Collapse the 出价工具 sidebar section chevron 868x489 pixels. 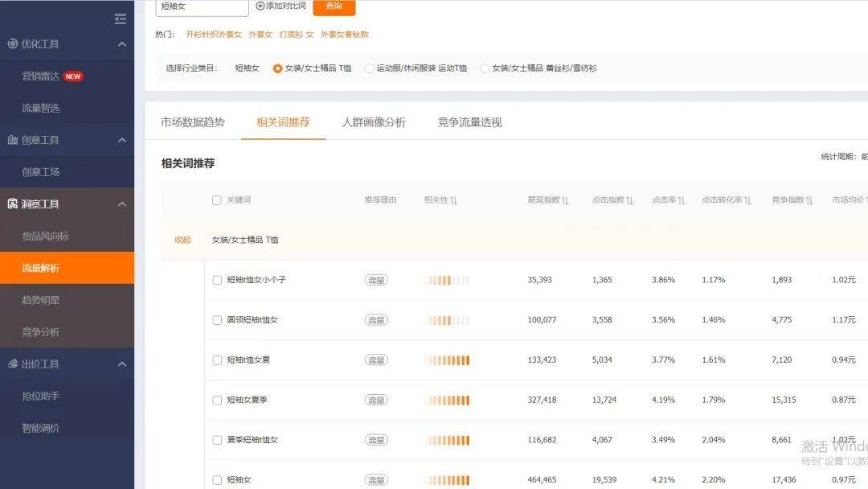[122, 364]
